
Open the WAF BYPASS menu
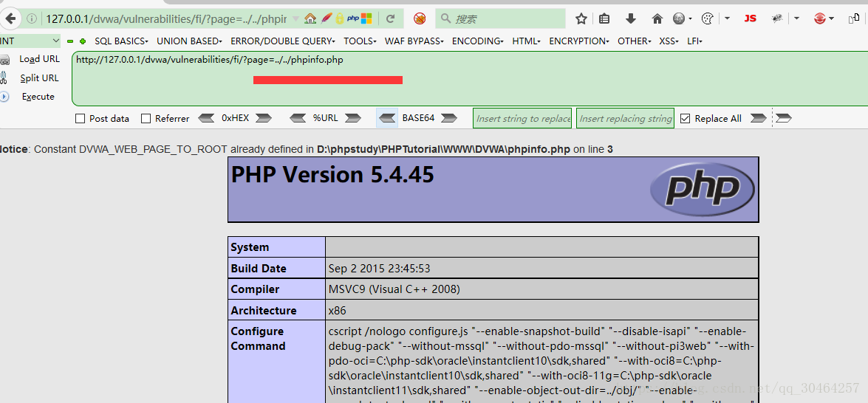pos(414,41)
